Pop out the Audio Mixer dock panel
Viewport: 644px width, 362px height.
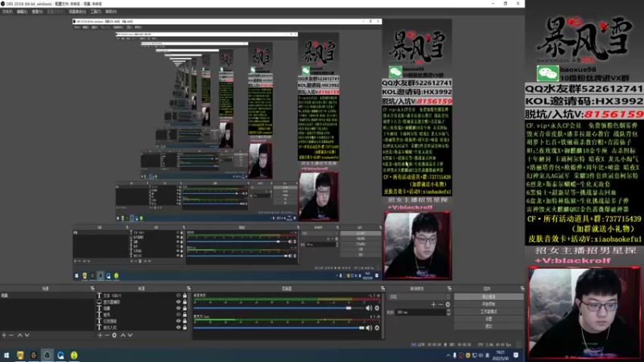pyautogui.click(x=382, y=289)
